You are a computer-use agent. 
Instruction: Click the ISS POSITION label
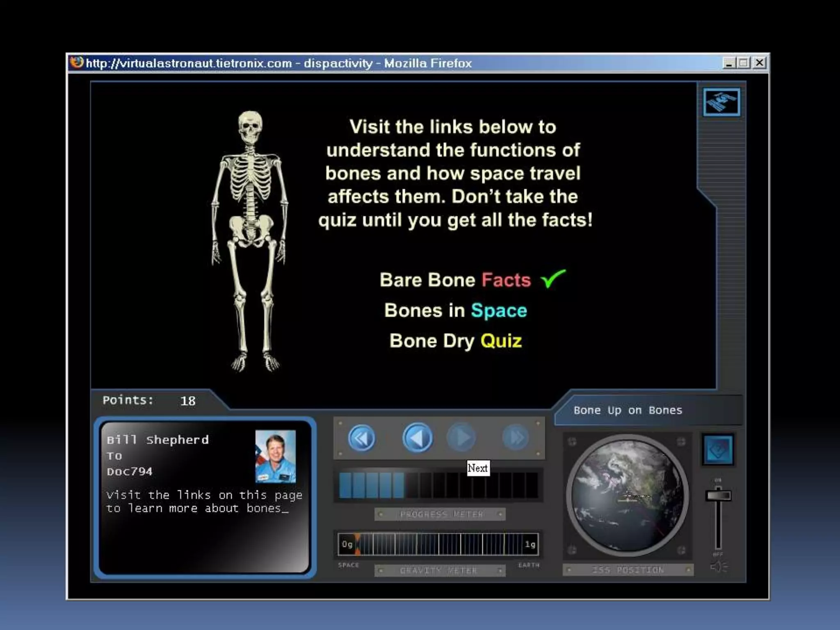coord(628,570)
